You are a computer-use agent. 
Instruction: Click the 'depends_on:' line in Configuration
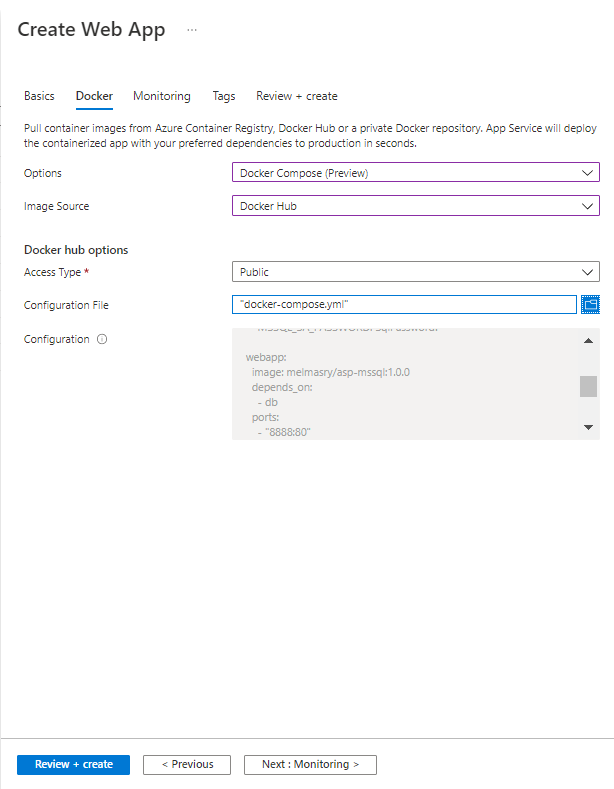coord(282,387)
